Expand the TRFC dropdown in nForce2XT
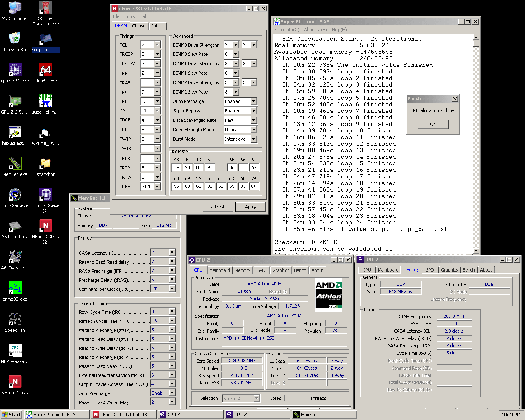This screenshot has width=525, height=420. 157,101
